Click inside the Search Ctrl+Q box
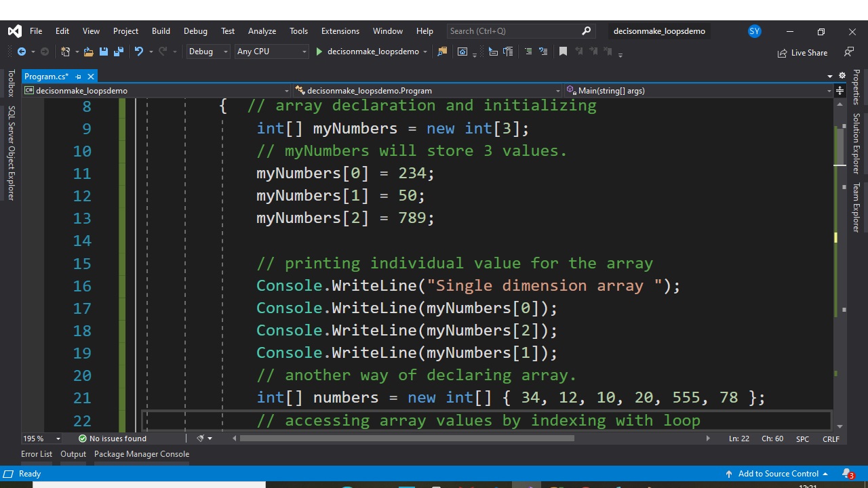Image resolution: width=868 pixels, height=488 pixels. tap(515, 30)
